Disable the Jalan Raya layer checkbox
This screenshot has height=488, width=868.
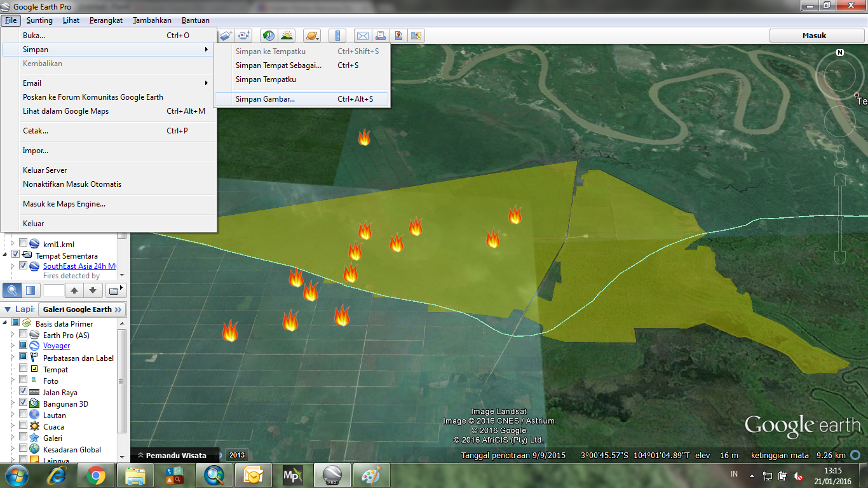[24, 392]
